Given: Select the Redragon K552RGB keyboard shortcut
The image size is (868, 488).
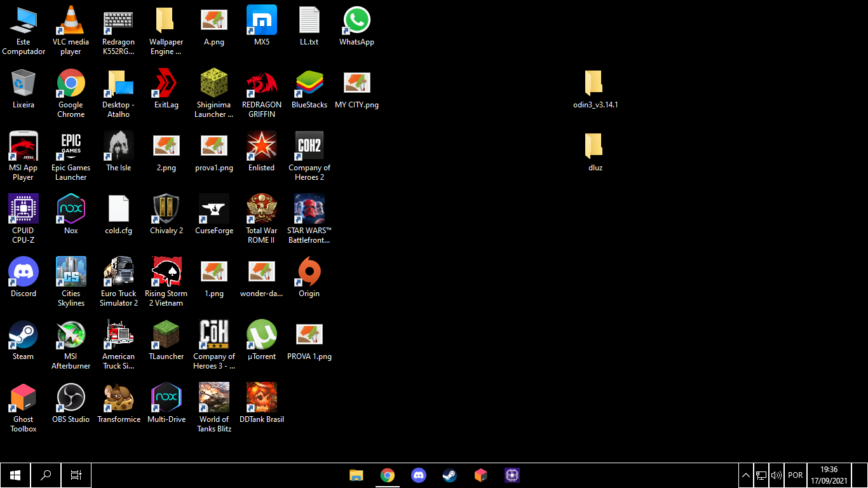Looking at the screenshot, I should click(119, 30).
